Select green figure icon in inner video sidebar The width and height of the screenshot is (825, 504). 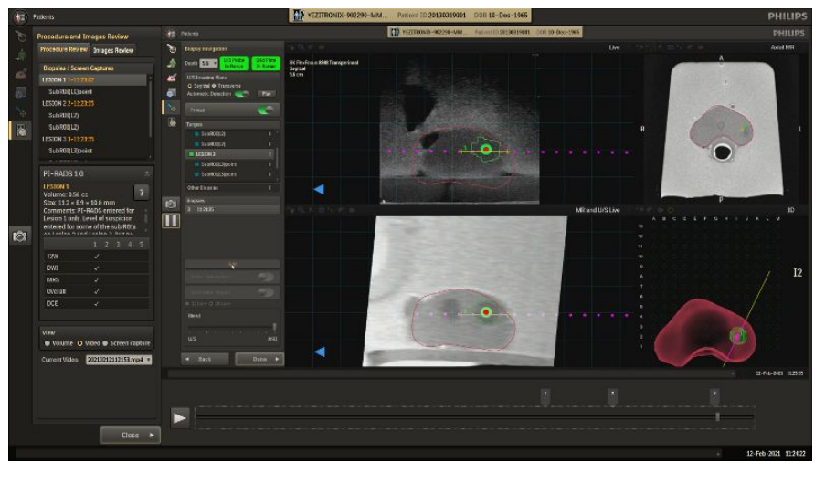click(x=172, y=64)
